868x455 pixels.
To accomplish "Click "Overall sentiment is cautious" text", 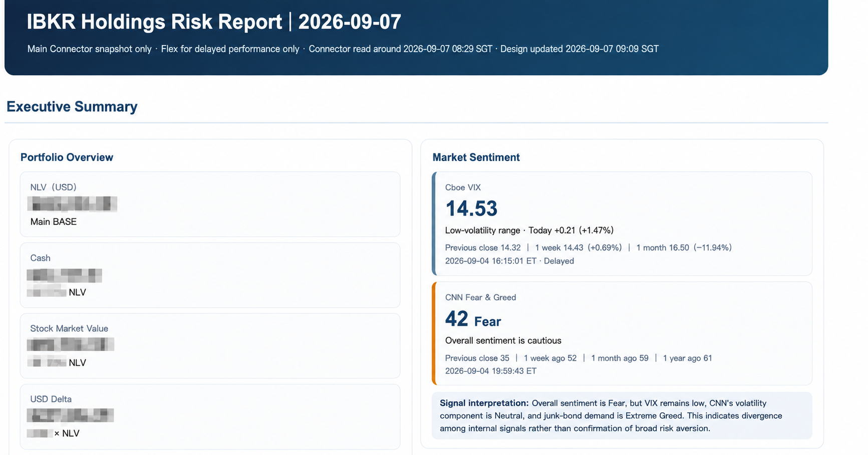I will (503, 341).
